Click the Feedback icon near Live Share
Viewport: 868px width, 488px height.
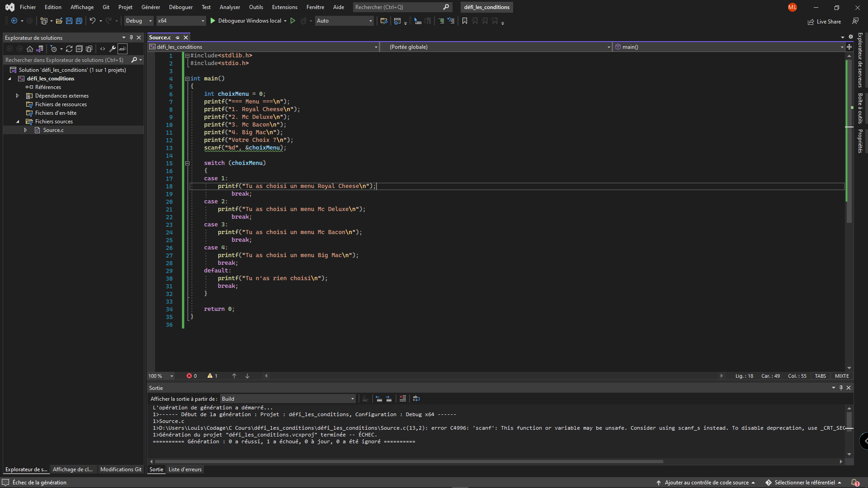click(x=855, y=21)
